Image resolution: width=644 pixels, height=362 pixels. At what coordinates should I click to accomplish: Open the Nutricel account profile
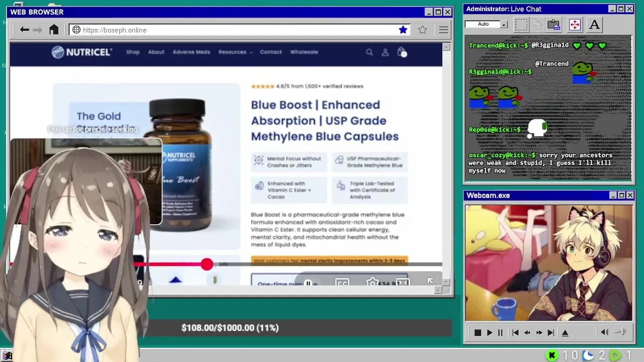(x=385, y=52)
